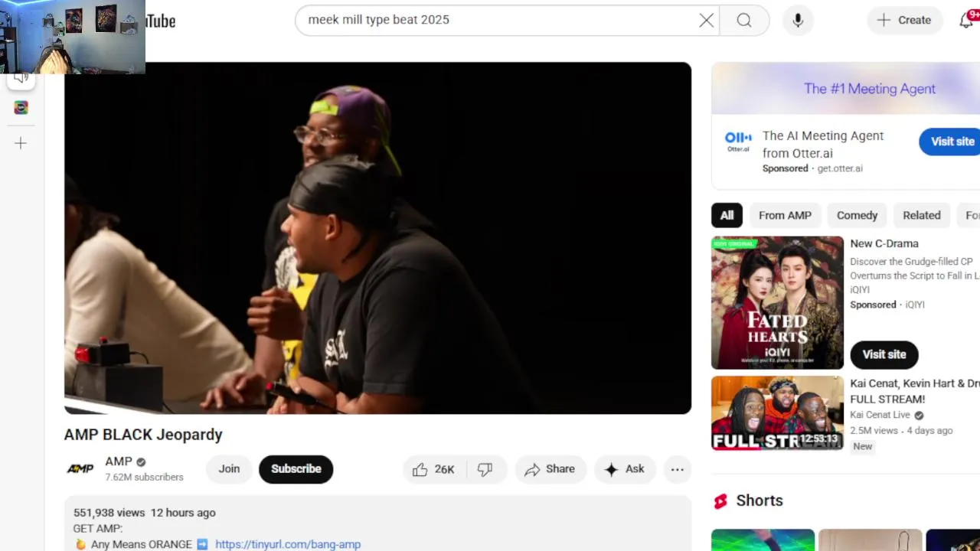Screen dimensions: 980x551
Task: Open the Ask assistant for this video
Action: pos(625,469)
